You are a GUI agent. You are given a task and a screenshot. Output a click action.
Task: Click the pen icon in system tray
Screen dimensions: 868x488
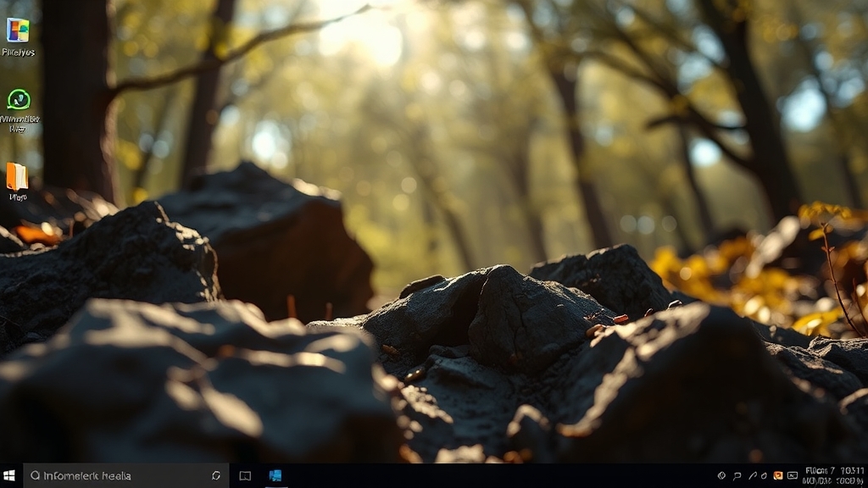click(751, 475)
